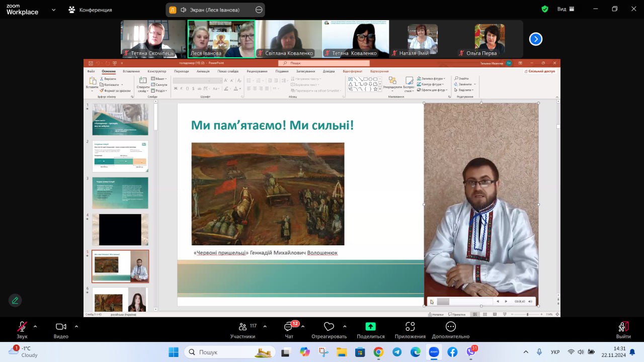This screenshot has height=362, width=644.
Task: Step video backward with left arrow control
Action: tap(498, 301)
